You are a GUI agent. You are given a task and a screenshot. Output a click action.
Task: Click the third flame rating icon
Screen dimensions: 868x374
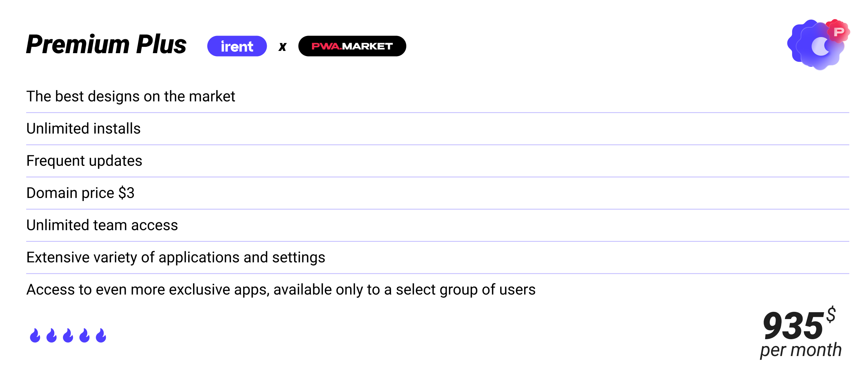[68, 335]
